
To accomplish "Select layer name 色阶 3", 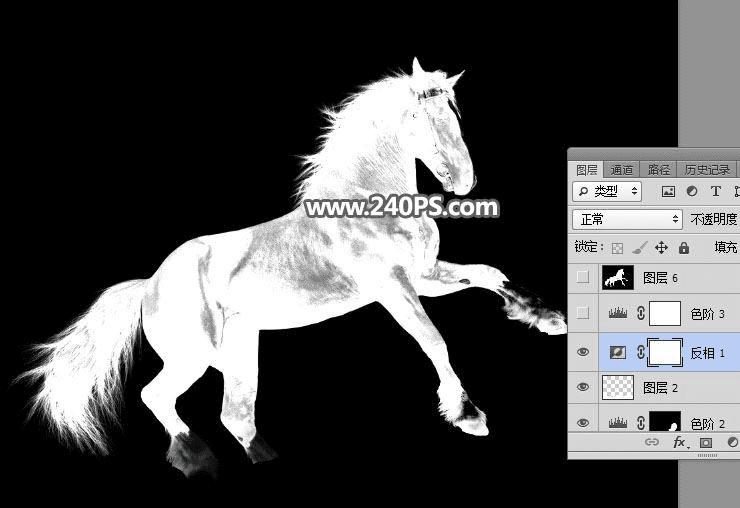I will tap(707, 314).
